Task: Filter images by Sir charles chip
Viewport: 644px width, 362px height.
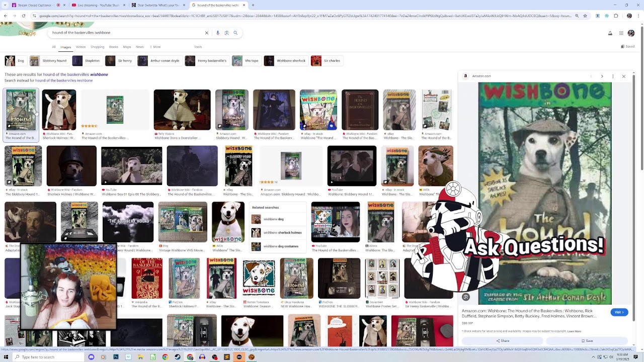Action: pos(327,61)
